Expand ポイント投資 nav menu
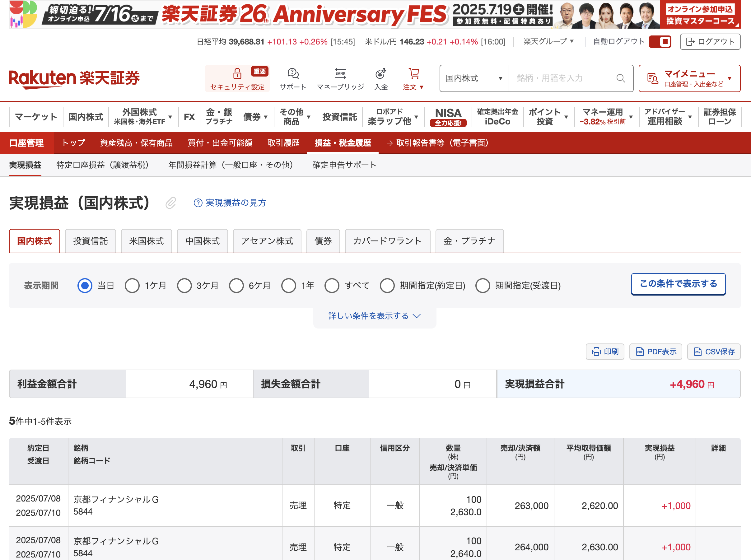 point(548,117)
